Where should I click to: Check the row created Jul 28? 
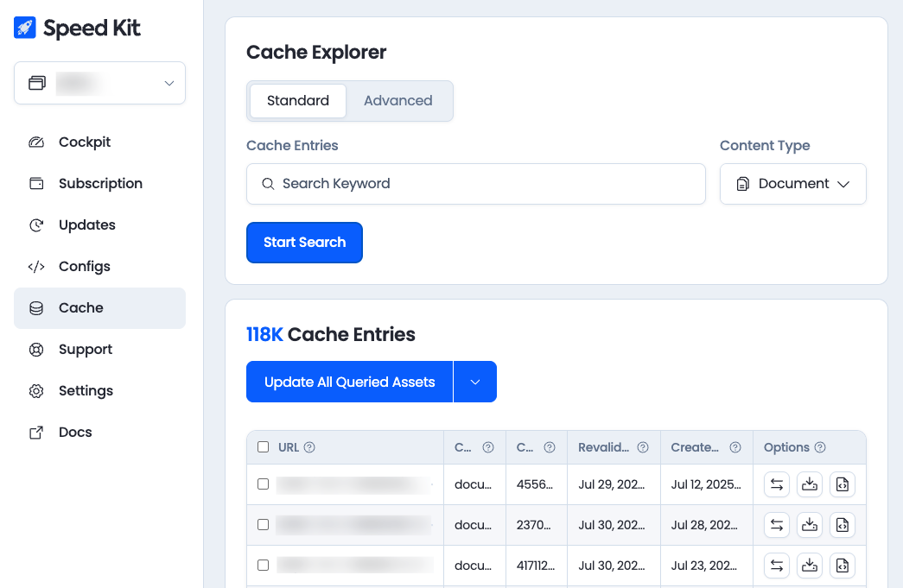tap(264, 525)
